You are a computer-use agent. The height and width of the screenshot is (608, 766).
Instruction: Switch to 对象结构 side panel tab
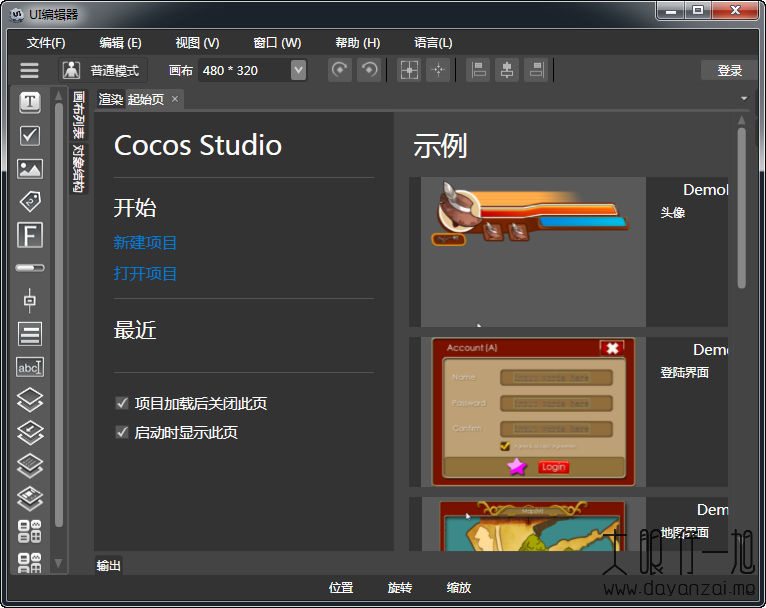[79, 169]
